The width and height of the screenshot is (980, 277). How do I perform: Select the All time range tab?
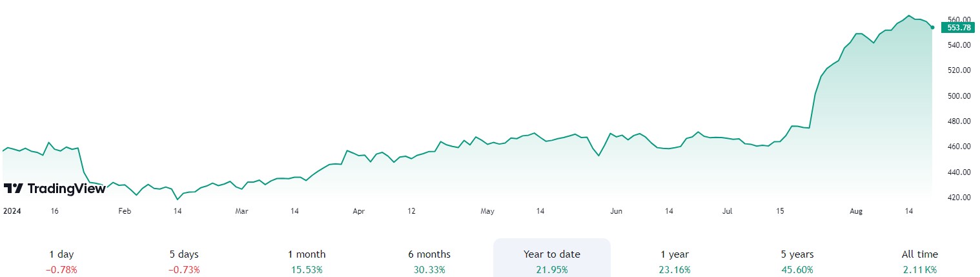pyautogui.click(x=919, y=262)
